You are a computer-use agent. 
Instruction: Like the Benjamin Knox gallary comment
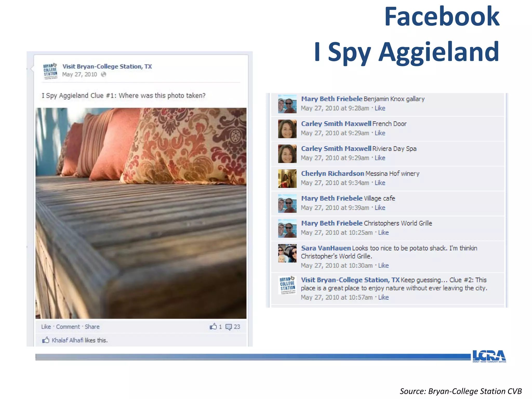pos(380,108)
